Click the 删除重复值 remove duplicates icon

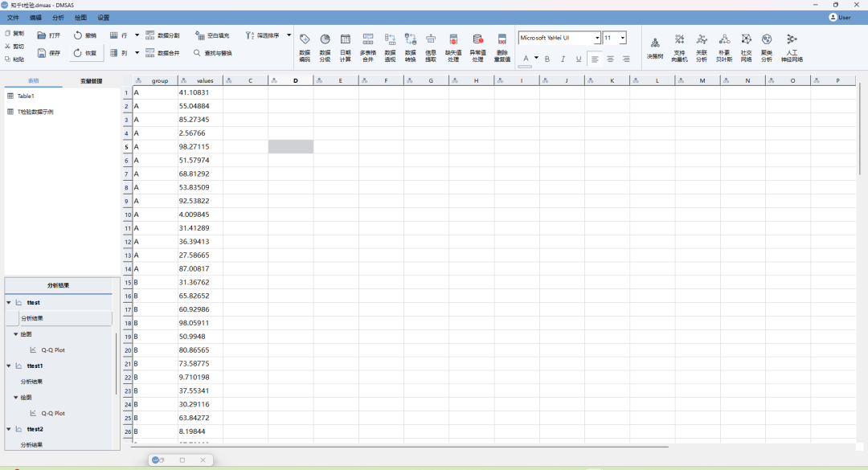tap(502, 47)
